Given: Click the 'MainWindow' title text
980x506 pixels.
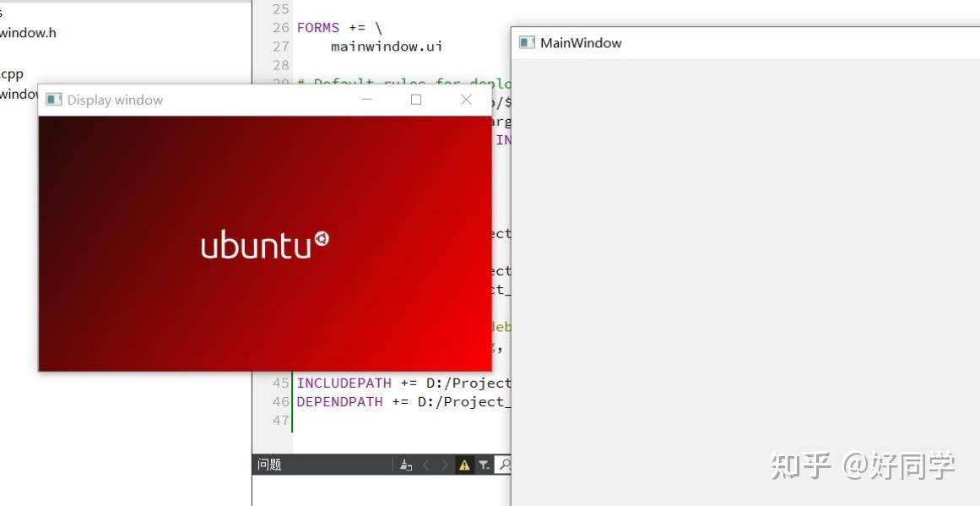Looking at the screenshot, I should coord(582,43).
